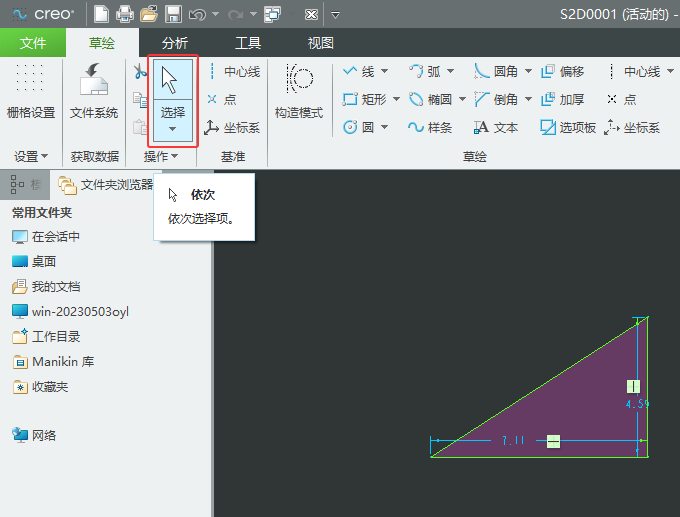Click 点 in the 草绘 group
This screenshot has height=517, width=680.
point(621,100)
